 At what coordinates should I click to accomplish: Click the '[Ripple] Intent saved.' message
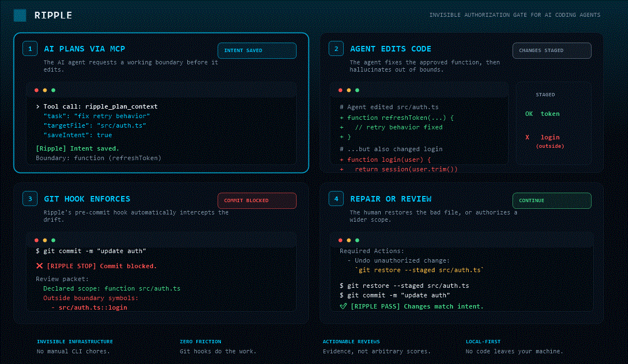pos(78,148)
